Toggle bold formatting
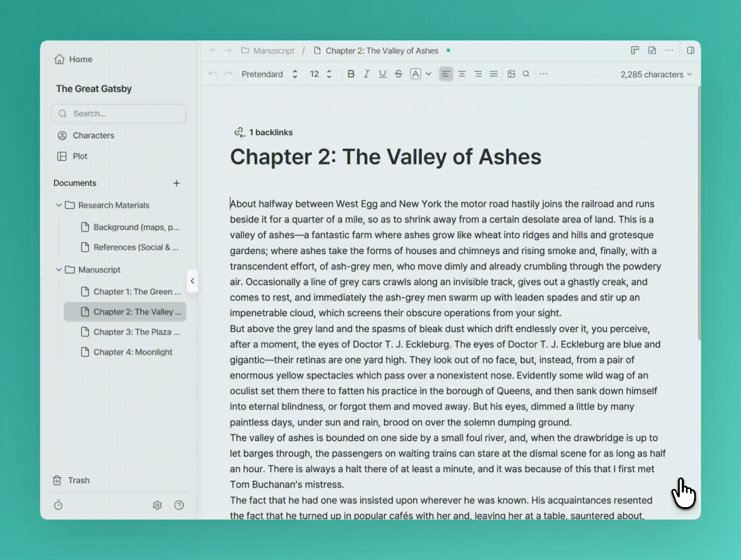The height and width of the screenshot is (560, 741). [x=351, y=74]
